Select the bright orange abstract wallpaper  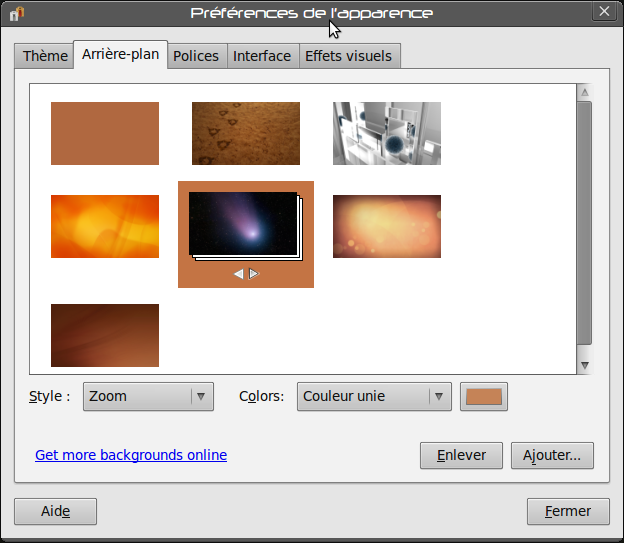click(x=105, y=227)
